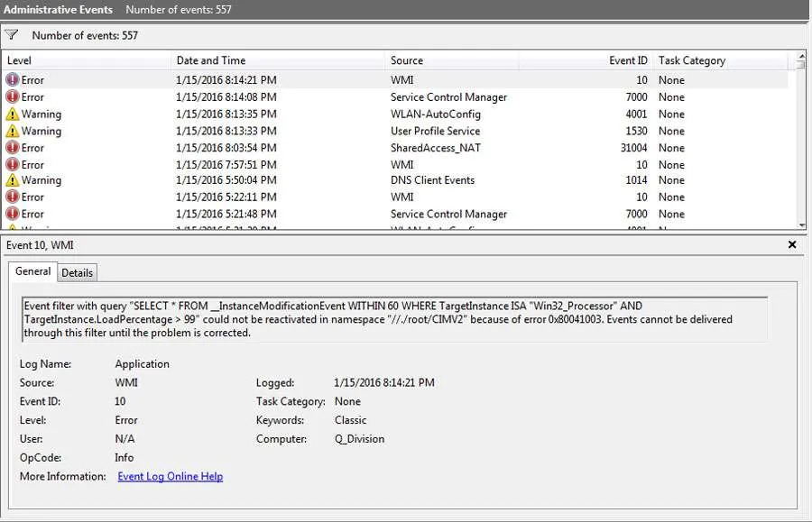This screenshot has width=812, height=522.
Task: Click event ID 31004 in the list
Action: (x=634, y=148)
